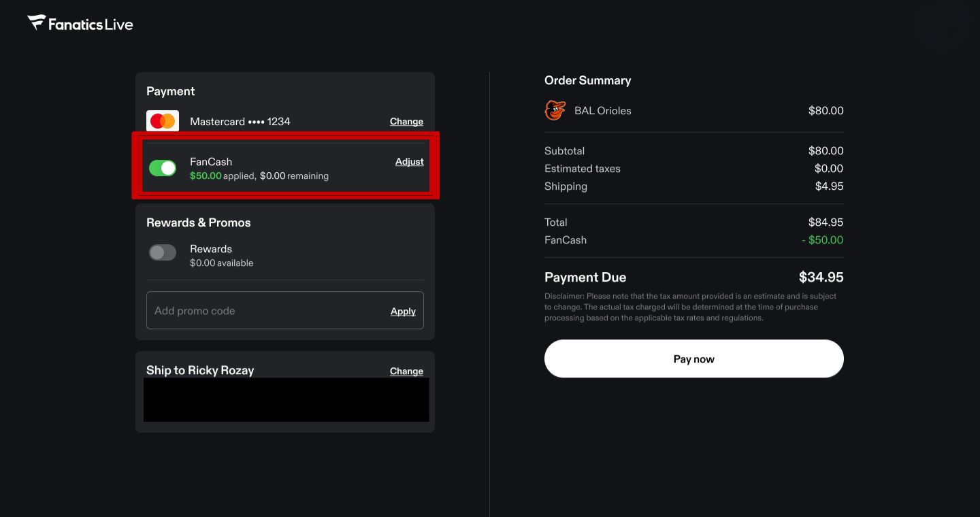Image resolution: width=980 pixels, height=517 pixels.
Task: Click the Shipping $4.95 amount
Action: pos(830,186)
